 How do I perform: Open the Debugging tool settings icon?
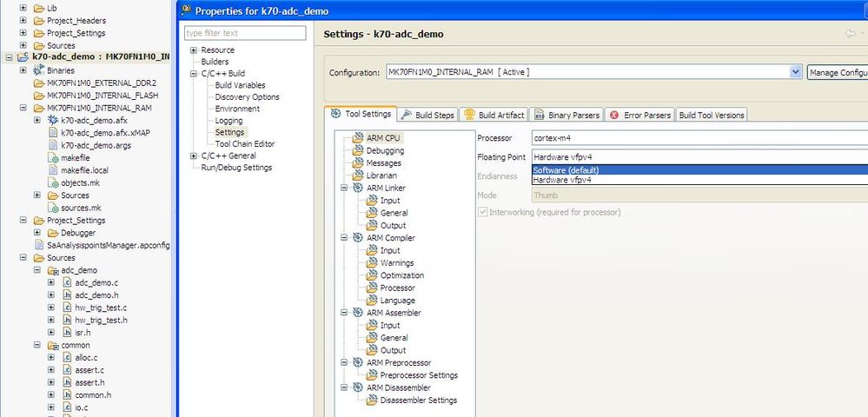358,150
